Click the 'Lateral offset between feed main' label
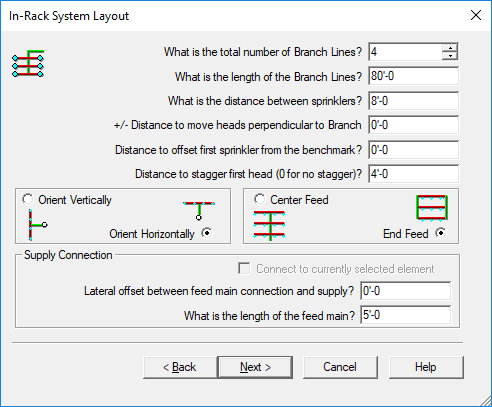Image resolution: width=492 pixels, height=407 pixels. [x=219, y=291]
